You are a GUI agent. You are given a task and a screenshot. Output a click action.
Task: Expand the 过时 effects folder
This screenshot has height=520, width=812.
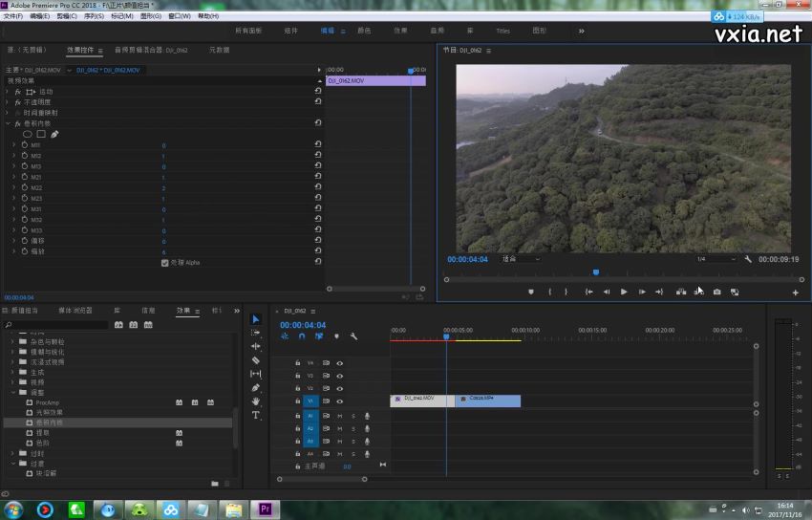(x=13, y=453)
